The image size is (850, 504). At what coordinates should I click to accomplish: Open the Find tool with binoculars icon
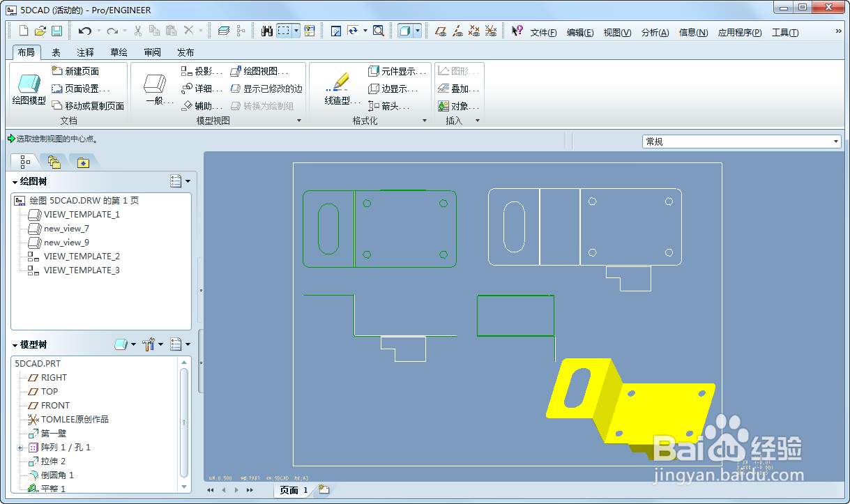point(266,31)
